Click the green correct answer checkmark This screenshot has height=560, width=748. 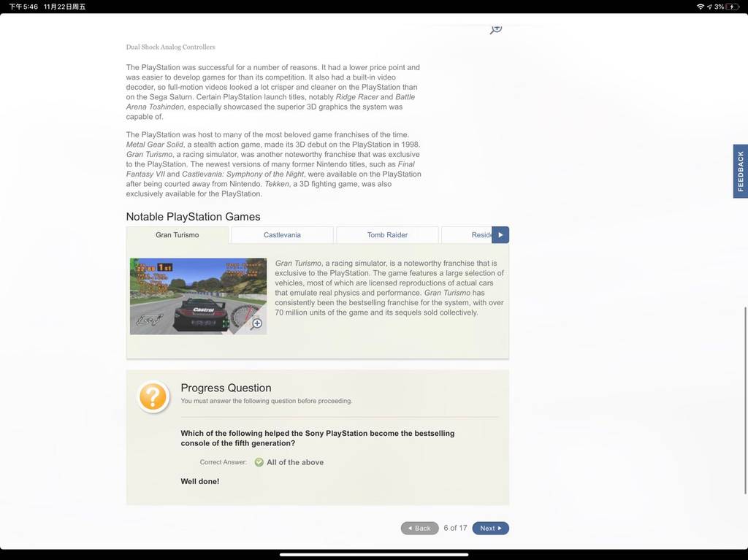[x=259, y=462]
